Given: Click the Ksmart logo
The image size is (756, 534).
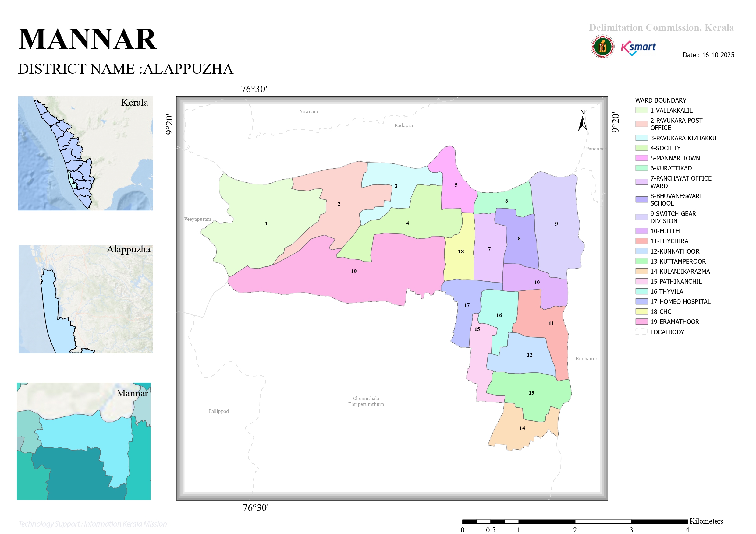Looking at the screenshot, I should (x=638, y=48).
